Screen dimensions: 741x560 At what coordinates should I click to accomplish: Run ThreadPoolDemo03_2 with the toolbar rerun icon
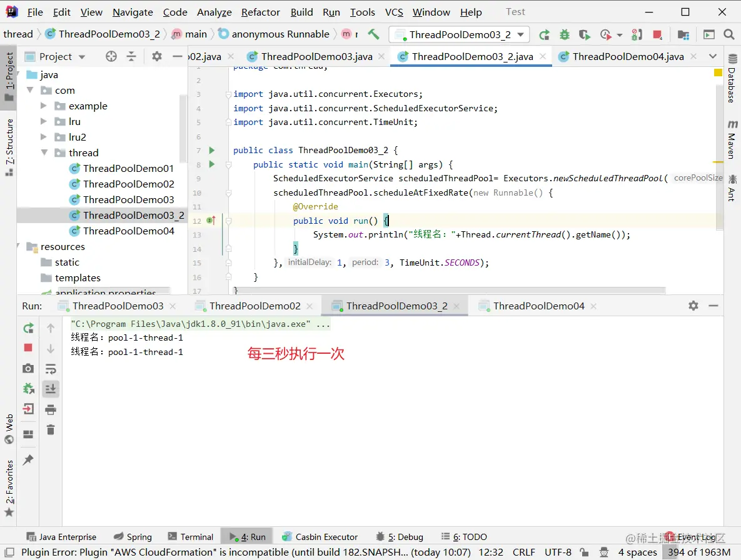tap(545, 34)
